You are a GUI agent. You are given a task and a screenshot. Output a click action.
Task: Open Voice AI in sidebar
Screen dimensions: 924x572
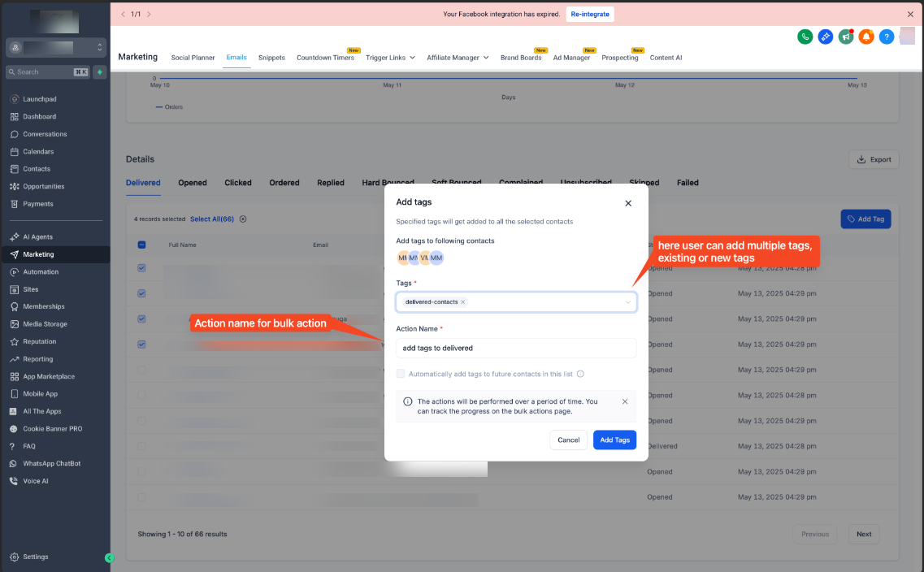36,481
